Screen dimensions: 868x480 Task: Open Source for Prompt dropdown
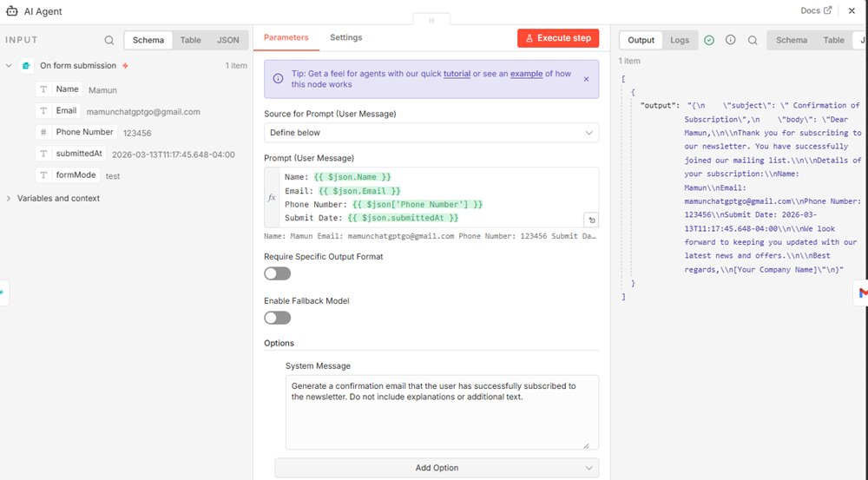[431, 133]
